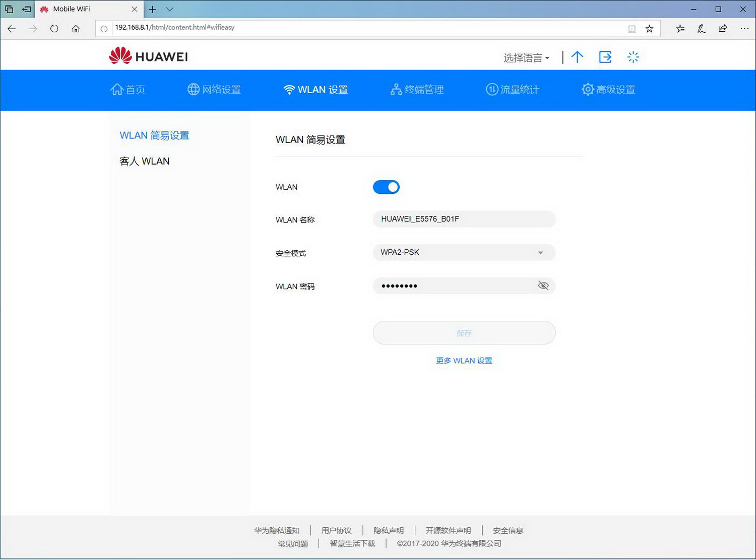The width and height of the screenshot is (756, 559).
Task: Click the WLAN 名称 input field
Action: [x=464, y=219]
